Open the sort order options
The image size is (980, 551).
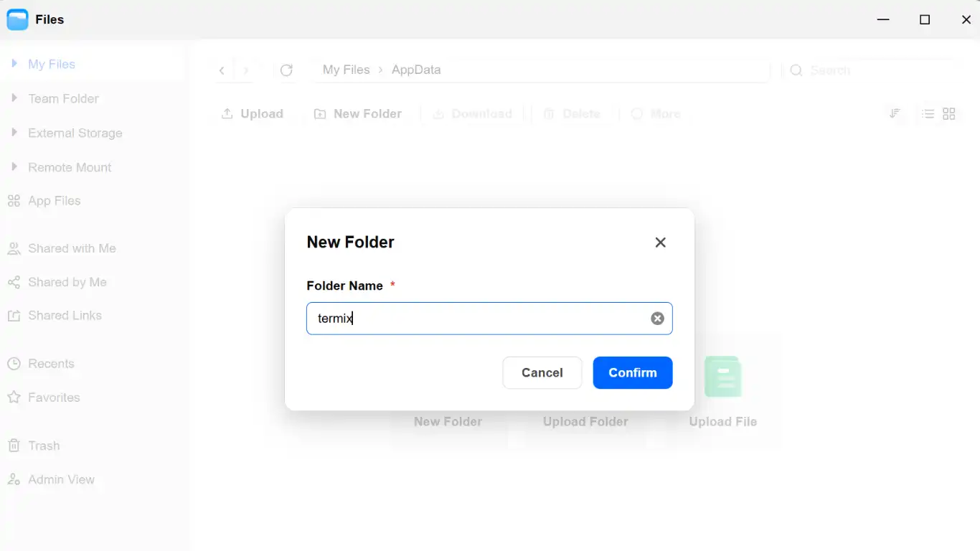[x=895, y=114]
